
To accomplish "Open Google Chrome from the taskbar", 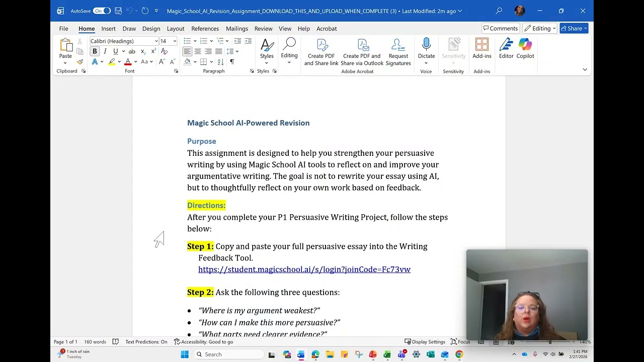I will click(459, 354).
